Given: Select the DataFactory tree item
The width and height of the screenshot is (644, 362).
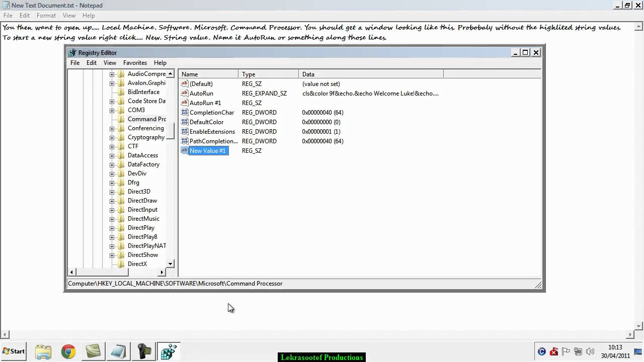Looking at the screenshot, I should coord(143,164).
